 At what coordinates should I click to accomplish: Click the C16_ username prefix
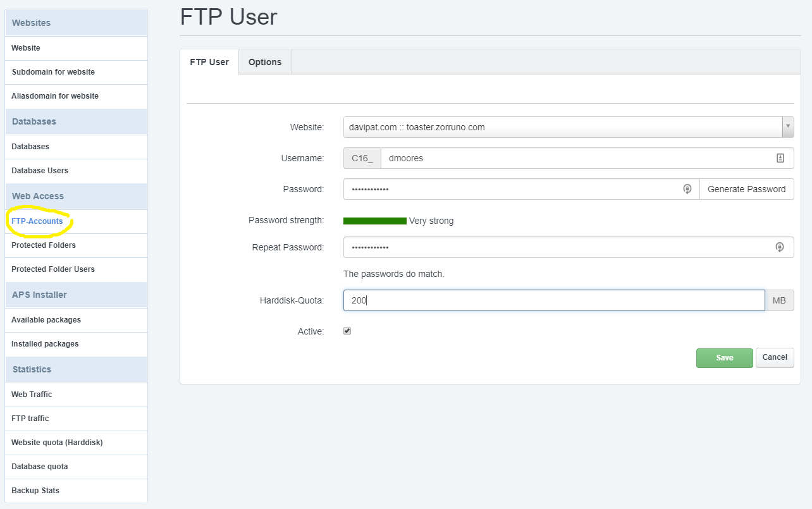(362, 158)
